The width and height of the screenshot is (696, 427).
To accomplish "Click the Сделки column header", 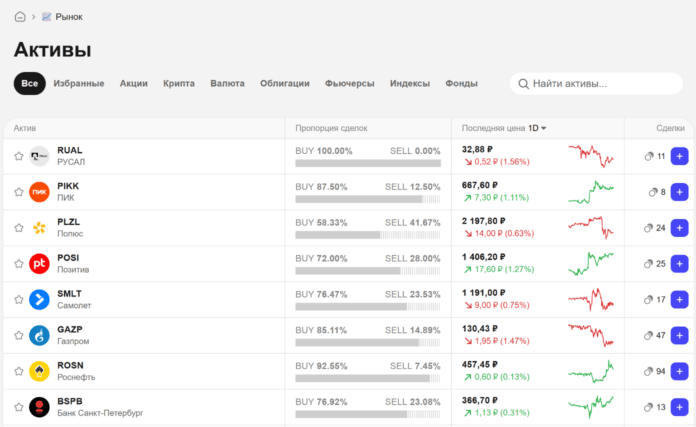I will pyautogui.click(x=670, y=128).
